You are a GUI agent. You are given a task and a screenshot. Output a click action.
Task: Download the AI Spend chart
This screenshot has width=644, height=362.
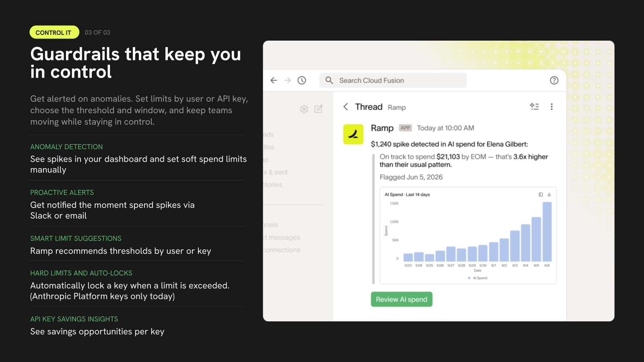pyautogui.click(x=549, y=195)
